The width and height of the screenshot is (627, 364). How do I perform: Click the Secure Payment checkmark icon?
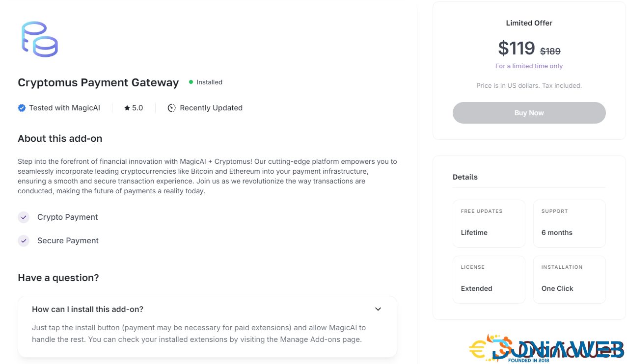pos(24,241)
